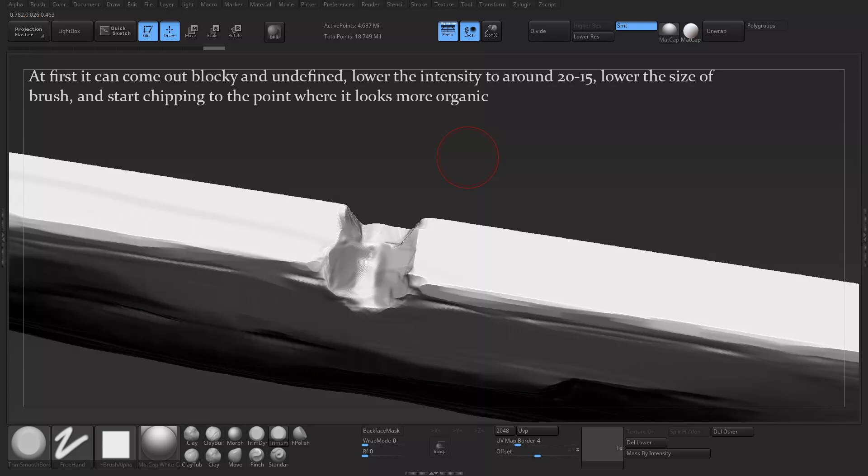The image size is (868, 476).
Task: Pick the hPolish brush
Action: [x=300, y=436]
